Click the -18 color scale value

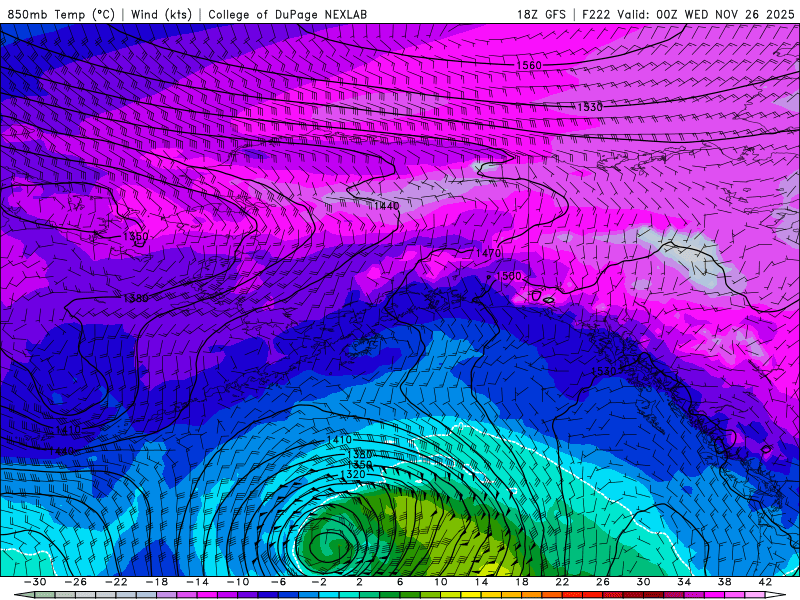click(x=157, y=582)
